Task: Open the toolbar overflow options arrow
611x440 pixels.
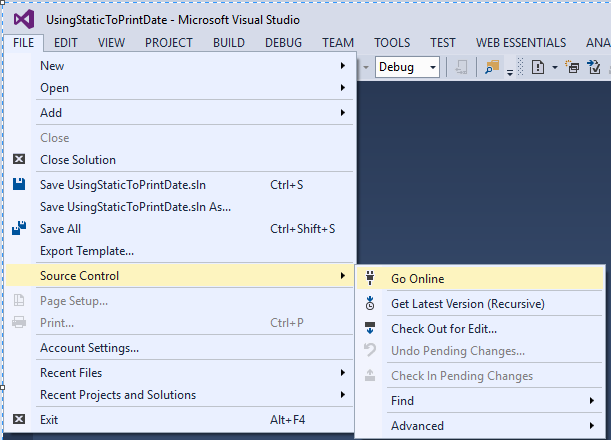Action: (x=510, y=72)
